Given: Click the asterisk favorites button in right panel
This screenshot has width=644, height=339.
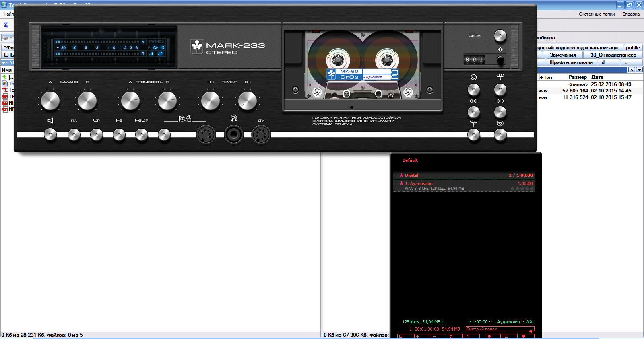Looking at the screenshot, I should 632,70.
